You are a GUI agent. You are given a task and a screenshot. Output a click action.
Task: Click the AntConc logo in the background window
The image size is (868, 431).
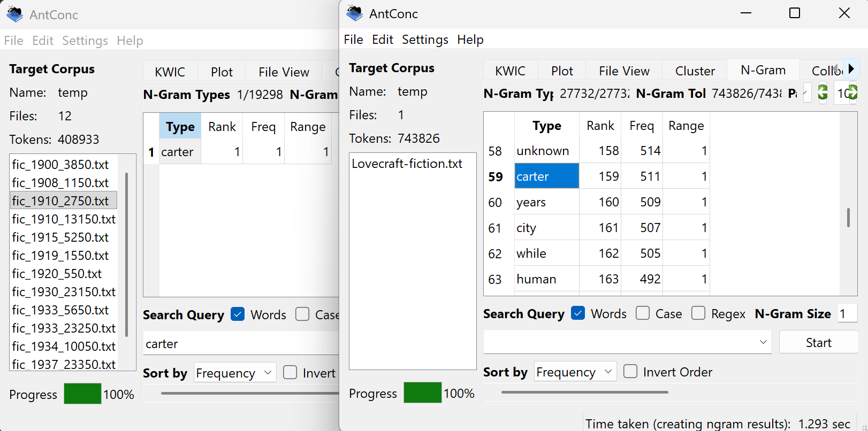(14, 14)
